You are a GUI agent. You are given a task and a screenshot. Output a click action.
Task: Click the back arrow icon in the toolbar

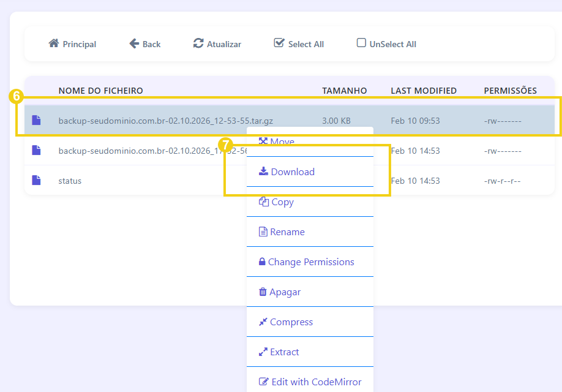point(133,43)
